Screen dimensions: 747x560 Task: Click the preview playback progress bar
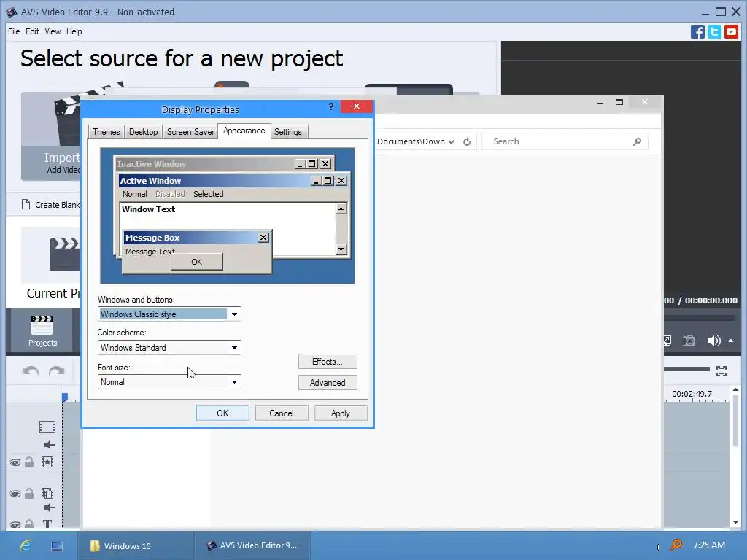(x=700, y=317)
